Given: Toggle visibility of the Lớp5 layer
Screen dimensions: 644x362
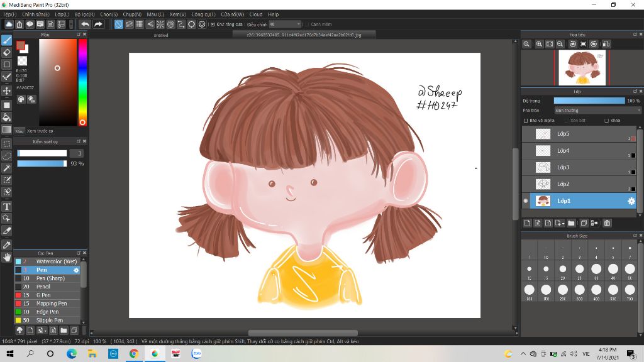Looking at the screenshot, I should pyautogui.click(x=526, y=134).
